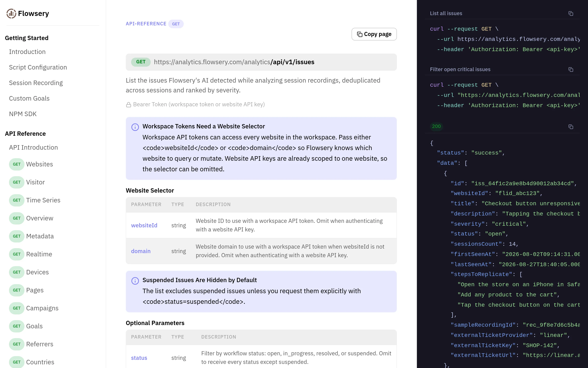This screenshot has width=588, height=368.
Task: Click the websiteId parameter name
Action: click(x=144, y=225)
